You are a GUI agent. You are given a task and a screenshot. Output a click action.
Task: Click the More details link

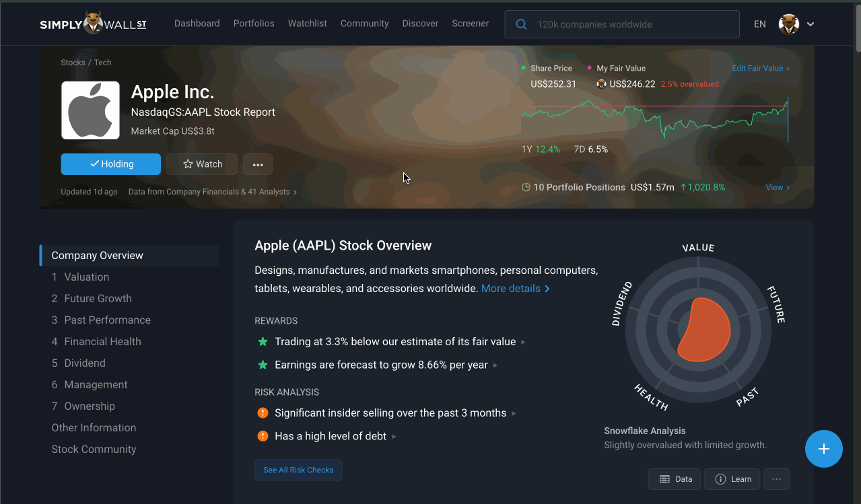pos(516,289)
